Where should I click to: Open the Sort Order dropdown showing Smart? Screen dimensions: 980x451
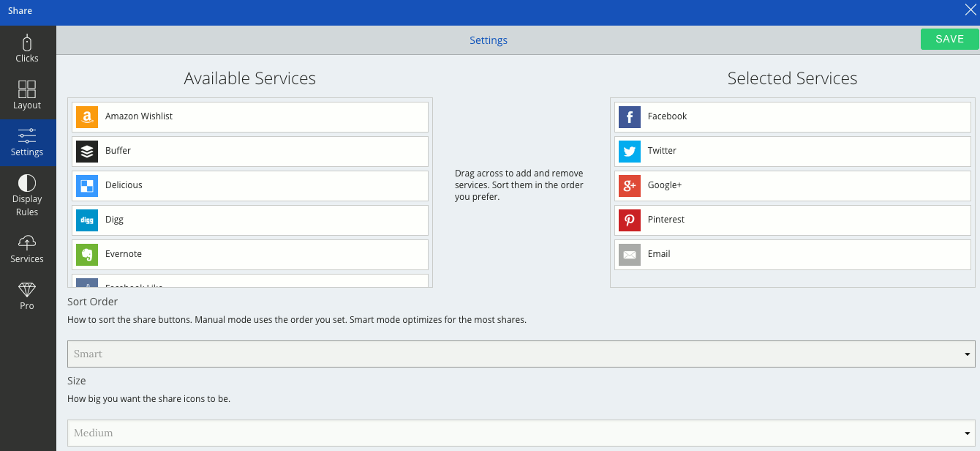521,354
